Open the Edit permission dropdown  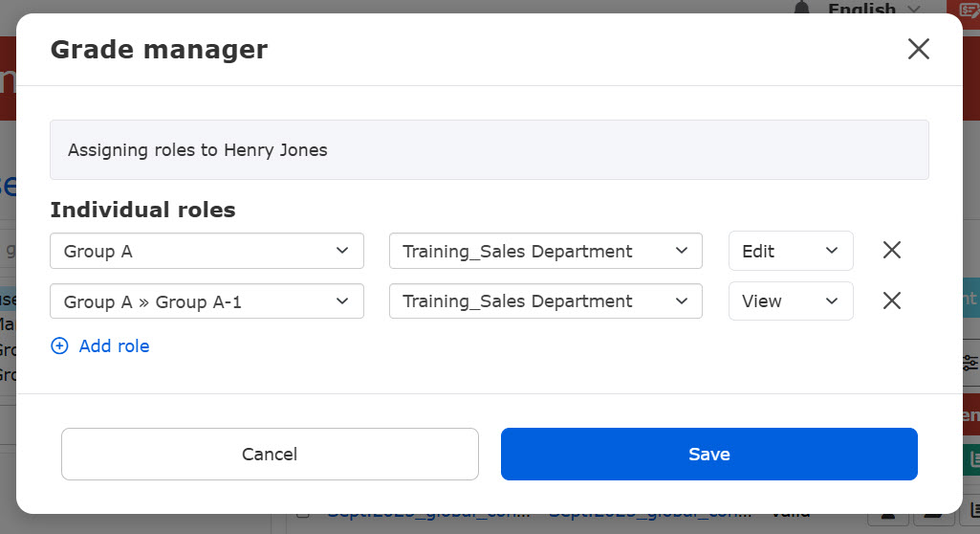790,251
